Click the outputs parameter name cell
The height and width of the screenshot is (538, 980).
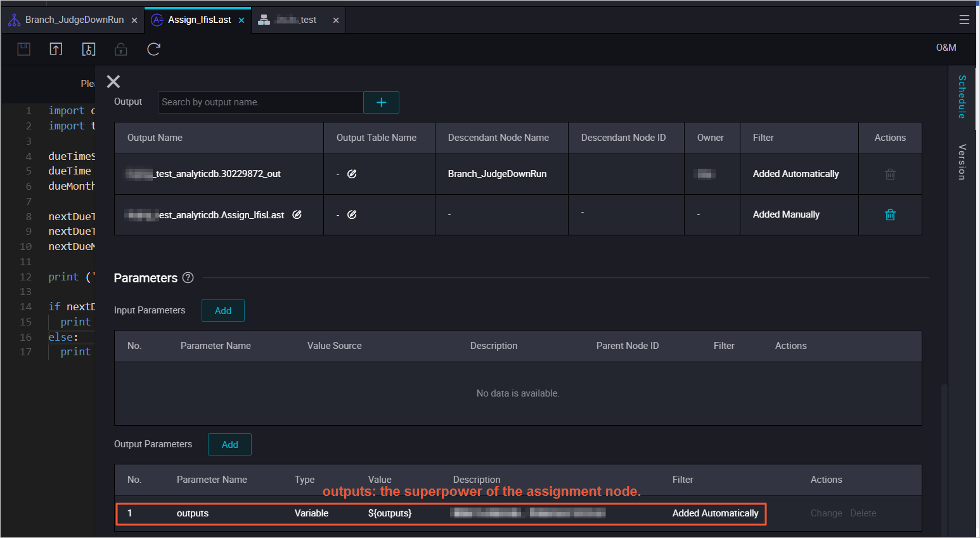pyautogui.click(x=193, y=513)
